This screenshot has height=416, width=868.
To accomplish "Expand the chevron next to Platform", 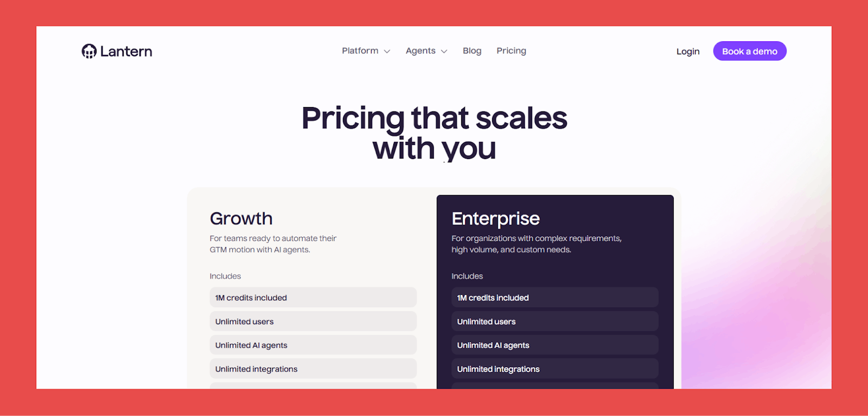I will pyautogui.click(x=387, y=52).
